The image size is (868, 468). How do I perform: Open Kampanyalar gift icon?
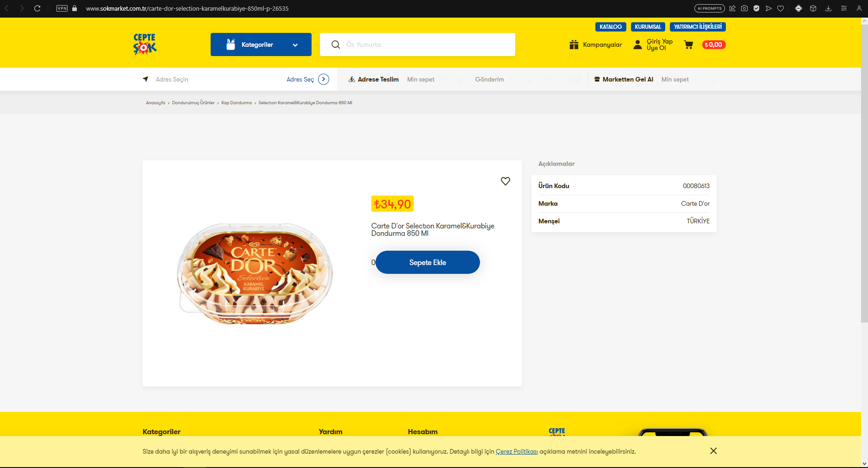pyautogui.click(x=574, y=44)
